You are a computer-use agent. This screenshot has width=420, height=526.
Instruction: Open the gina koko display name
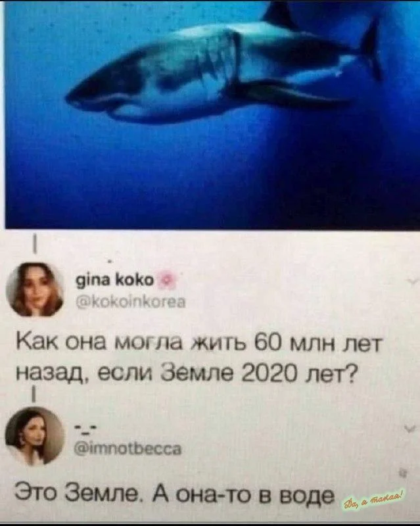coord(115,279)
